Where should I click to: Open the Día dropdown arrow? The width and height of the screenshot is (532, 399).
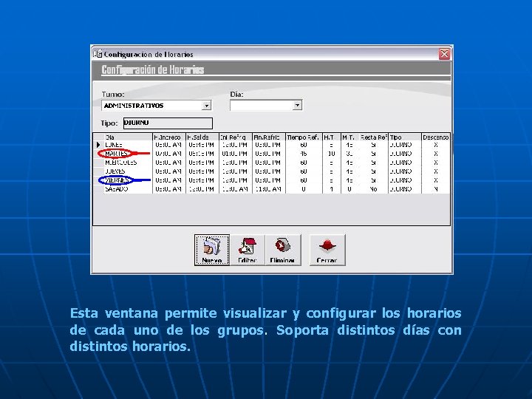(x=297, y=105)
